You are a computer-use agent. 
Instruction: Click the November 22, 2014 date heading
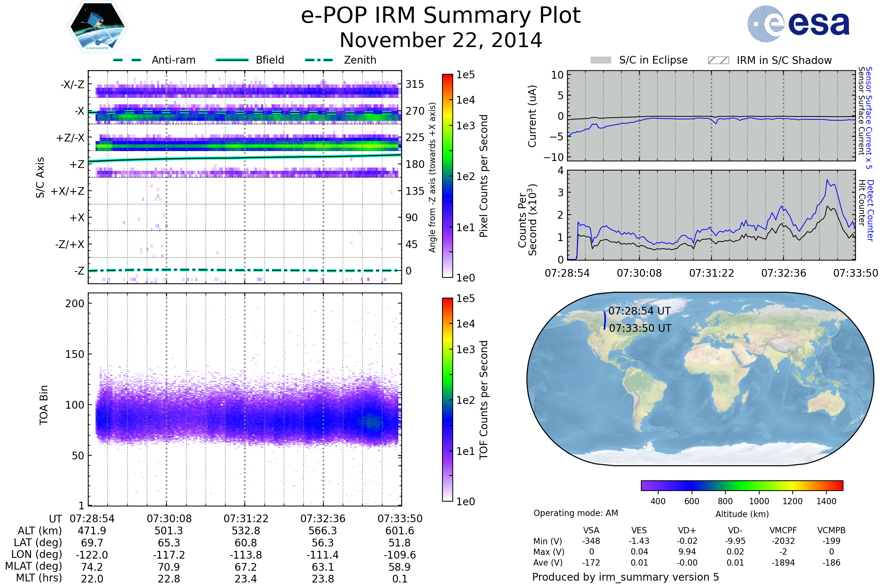441,40
